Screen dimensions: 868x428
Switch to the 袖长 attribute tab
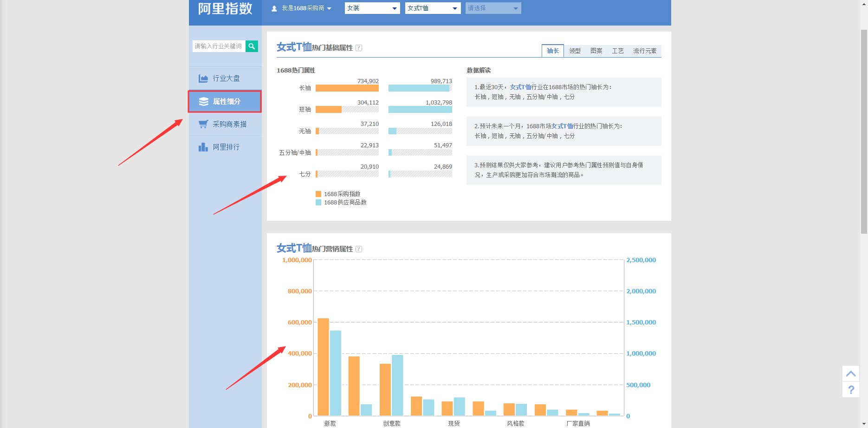coord(553,51)
